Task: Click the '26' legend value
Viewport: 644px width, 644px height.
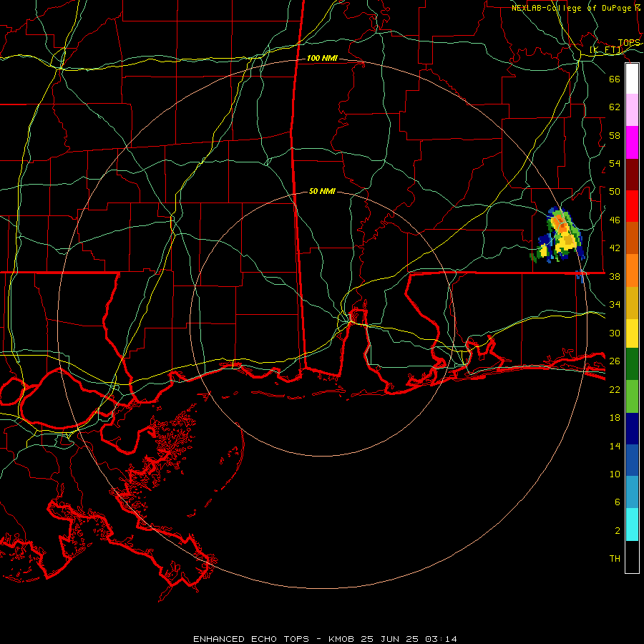Action: (x=615, y=362)
